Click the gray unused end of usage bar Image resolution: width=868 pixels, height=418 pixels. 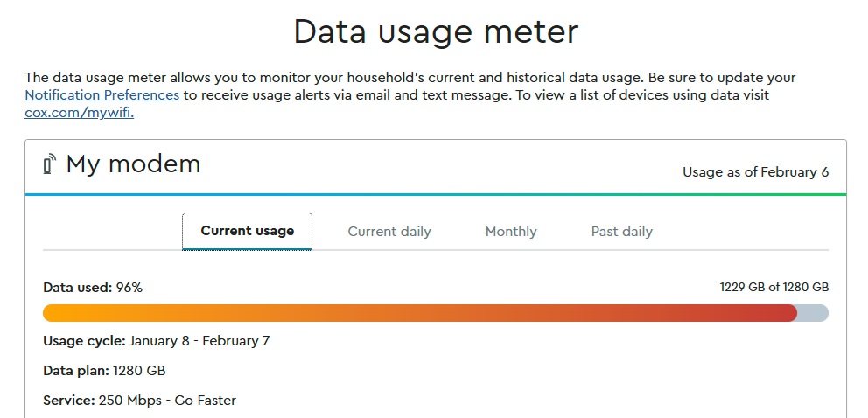coord(814,313)
